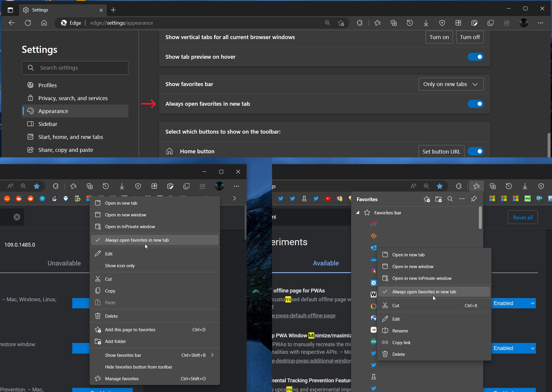This screenshot has width=552, height=392.
Task: Add folder icon in Favorites pane header
Action: 439,199
